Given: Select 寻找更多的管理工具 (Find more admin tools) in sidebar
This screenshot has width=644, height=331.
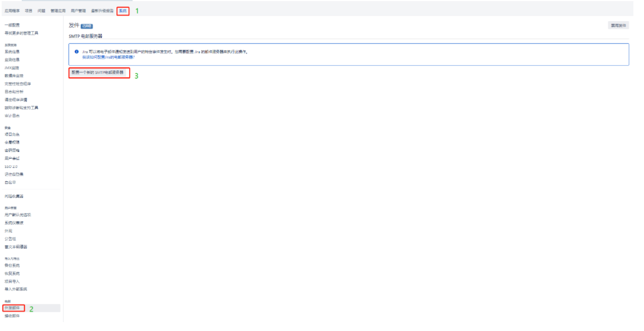Looking at the screenshot, I should point(21,33).
